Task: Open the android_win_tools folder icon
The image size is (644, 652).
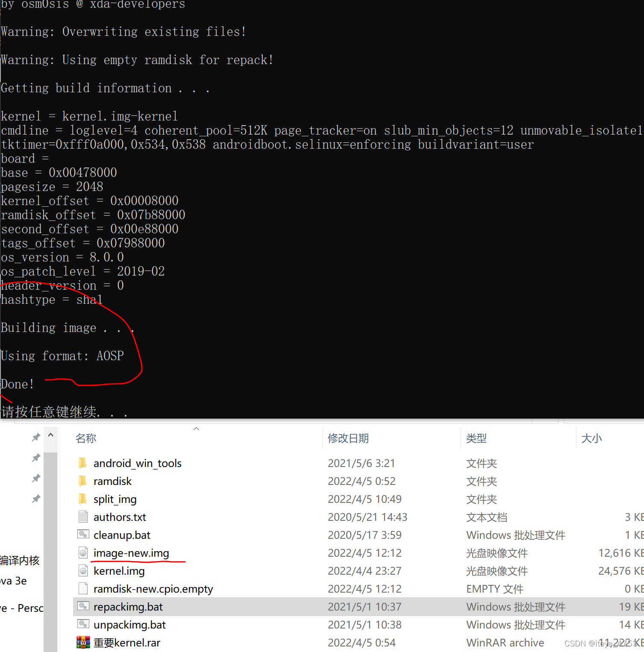Action: click(x=82, y=463)
